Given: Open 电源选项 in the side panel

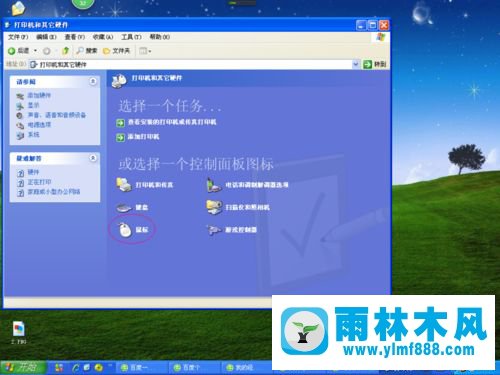Looking at the screenshot, I should tap(33, 125).
